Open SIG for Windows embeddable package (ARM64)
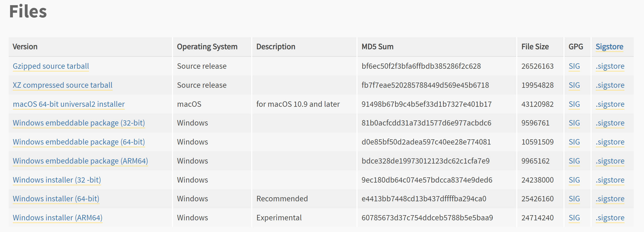Viewport: 644px width, 232px height. tap(574, 161)
